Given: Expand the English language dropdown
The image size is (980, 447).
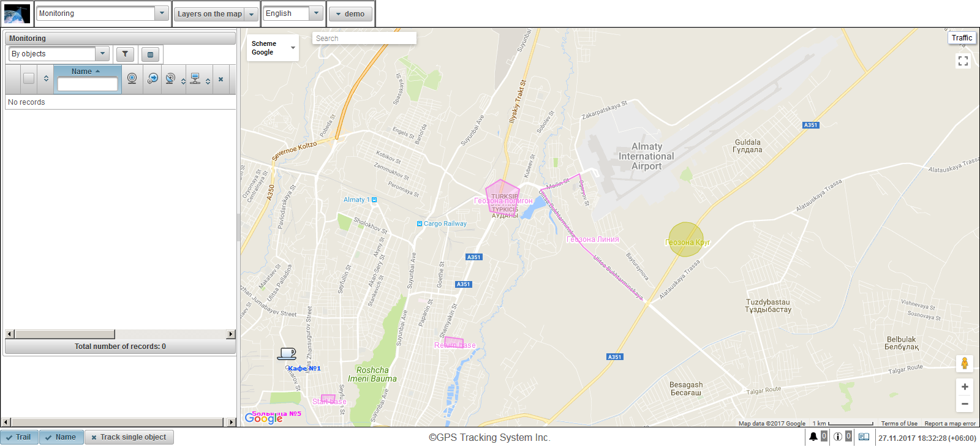Looking at the screenshot, I should [316, 13].
